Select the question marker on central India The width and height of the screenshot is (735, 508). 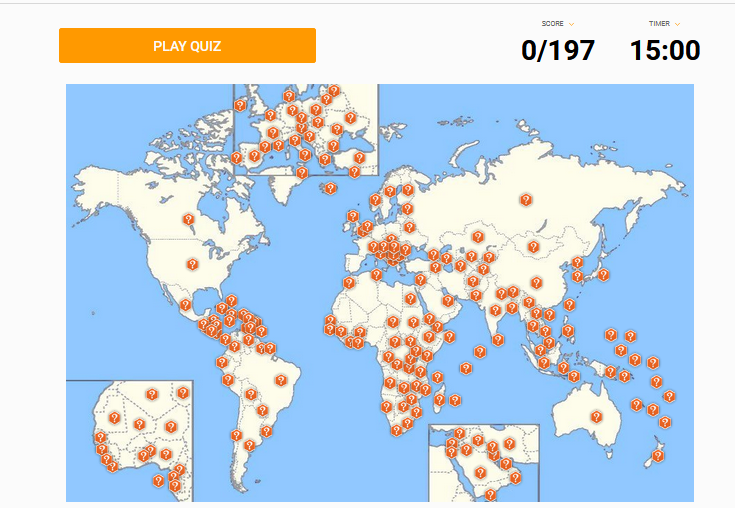[495, 310]
